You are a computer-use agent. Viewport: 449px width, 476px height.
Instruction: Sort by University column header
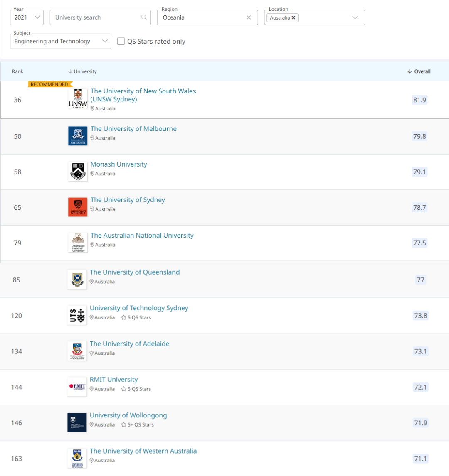tap(82, 71)
